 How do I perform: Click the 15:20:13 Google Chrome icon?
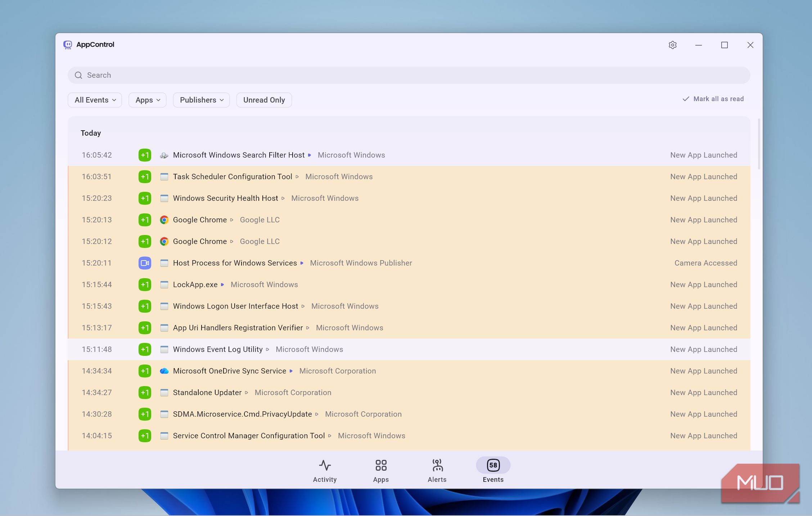click(x=164, y=220)
